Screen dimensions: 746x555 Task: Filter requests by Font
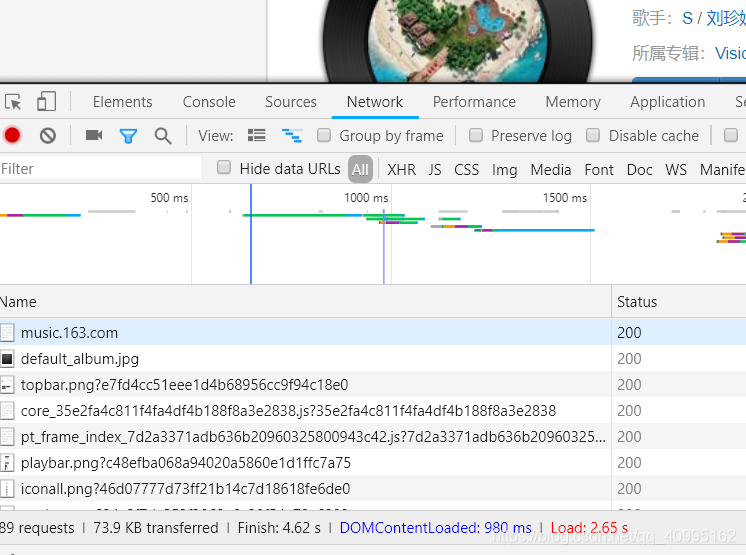(599, 169)
